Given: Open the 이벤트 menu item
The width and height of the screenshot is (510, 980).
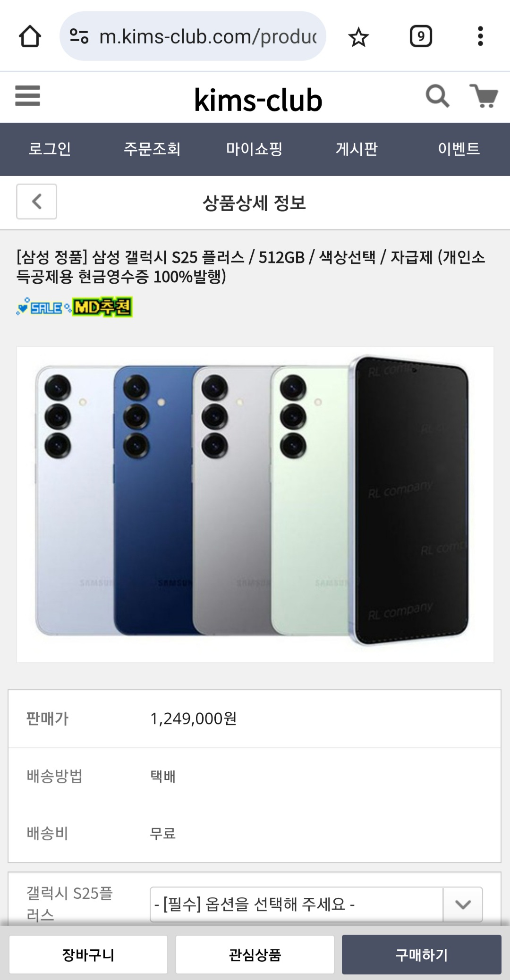Looking at the screenshot, I should [x=459, y=149].
